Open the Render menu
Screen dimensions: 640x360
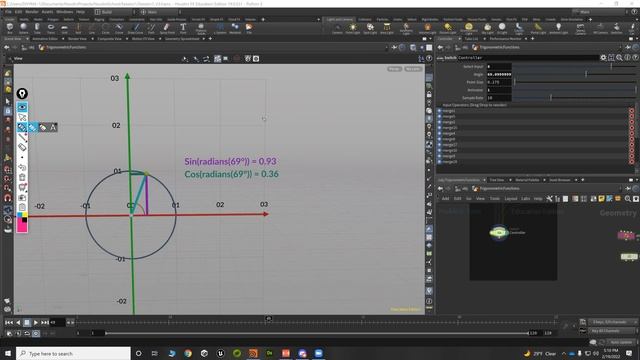(x=32, y=12)
